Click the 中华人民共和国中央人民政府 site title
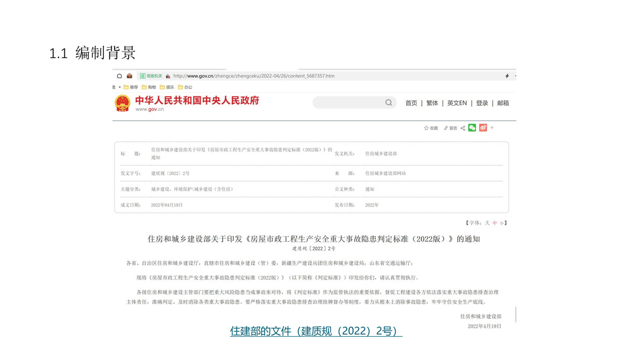Image resolution: width=644 pixels, height=362 pixels. pos(197,100)
